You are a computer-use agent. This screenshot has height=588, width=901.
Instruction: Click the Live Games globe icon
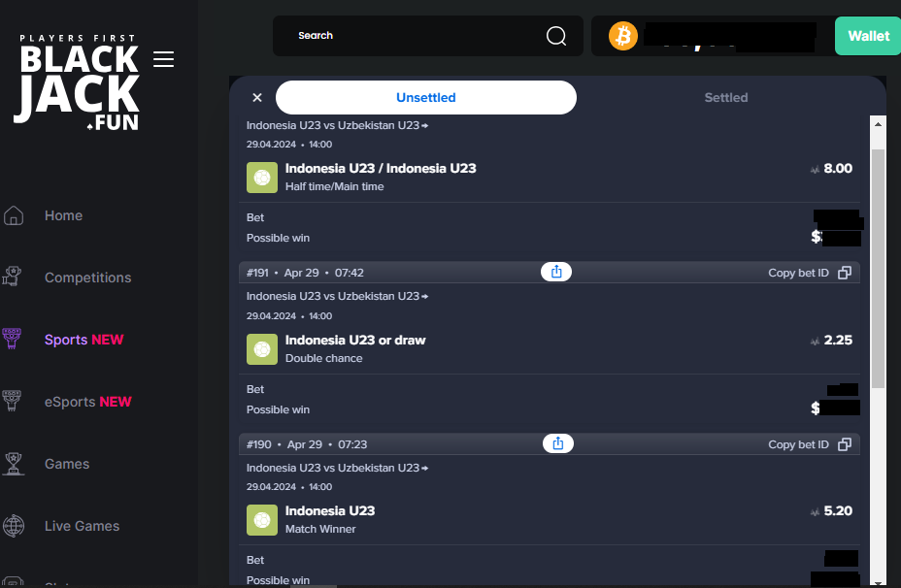click(14, 525)
